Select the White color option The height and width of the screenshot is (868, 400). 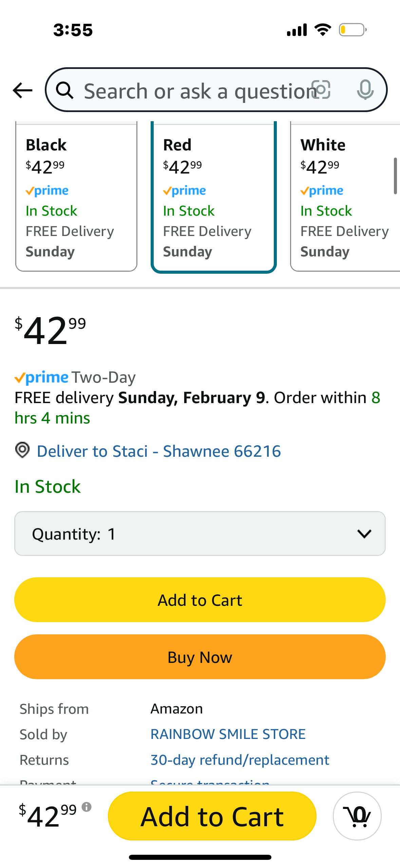point(345,197)
